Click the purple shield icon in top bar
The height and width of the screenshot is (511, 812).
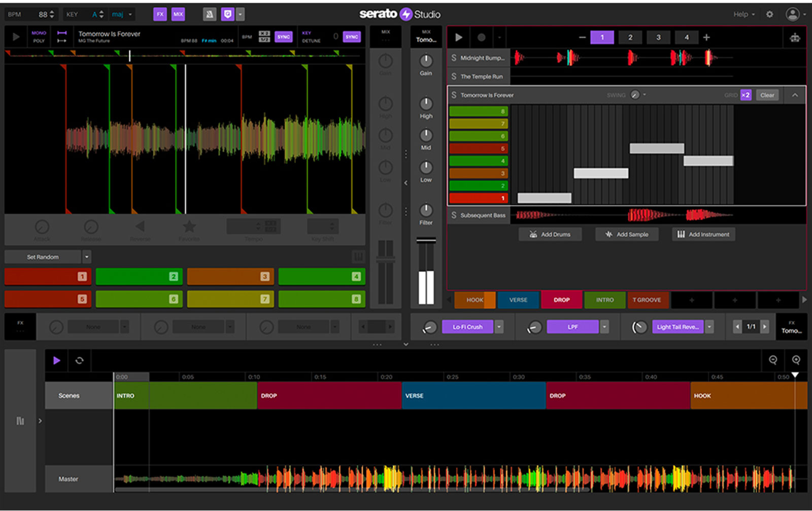(227, 14)
